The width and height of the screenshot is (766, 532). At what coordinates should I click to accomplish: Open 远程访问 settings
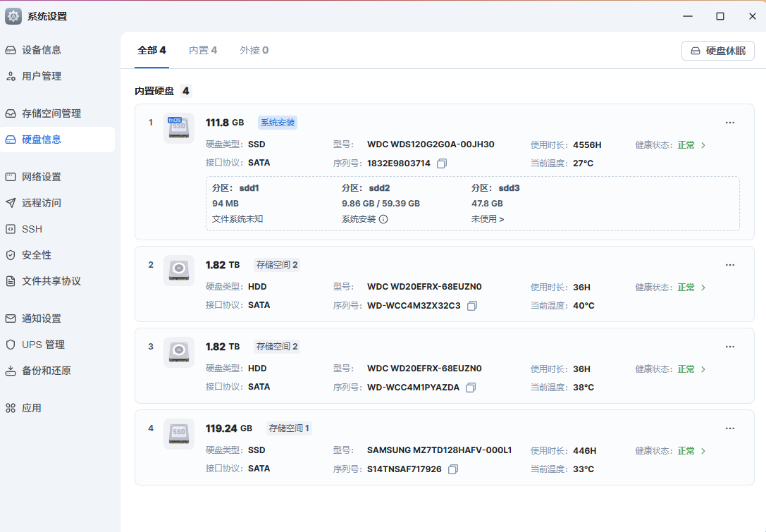click(57, 203)
